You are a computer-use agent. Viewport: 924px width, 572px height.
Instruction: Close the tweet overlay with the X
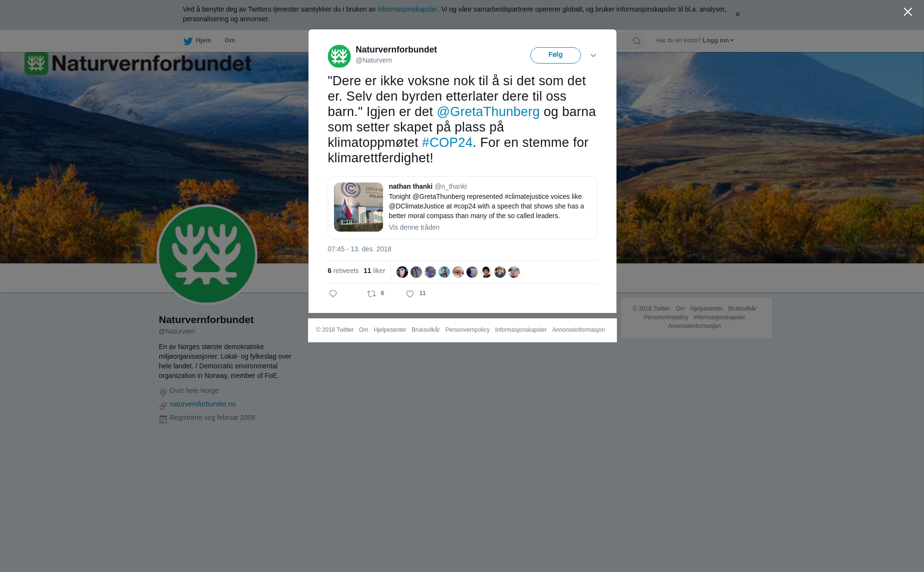(908, 12)
